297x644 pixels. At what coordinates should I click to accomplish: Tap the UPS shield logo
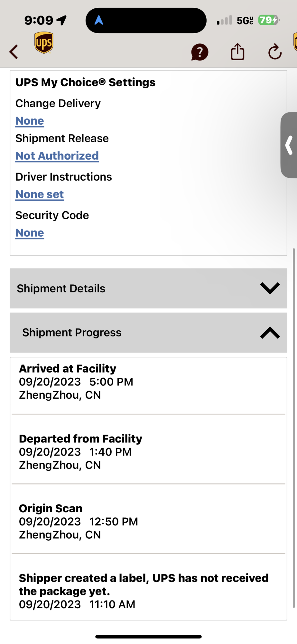[x=44, y=43]
